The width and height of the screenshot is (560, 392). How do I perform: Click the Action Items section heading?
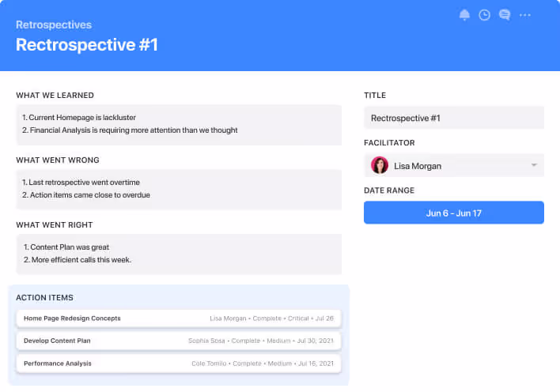[44, 298]
